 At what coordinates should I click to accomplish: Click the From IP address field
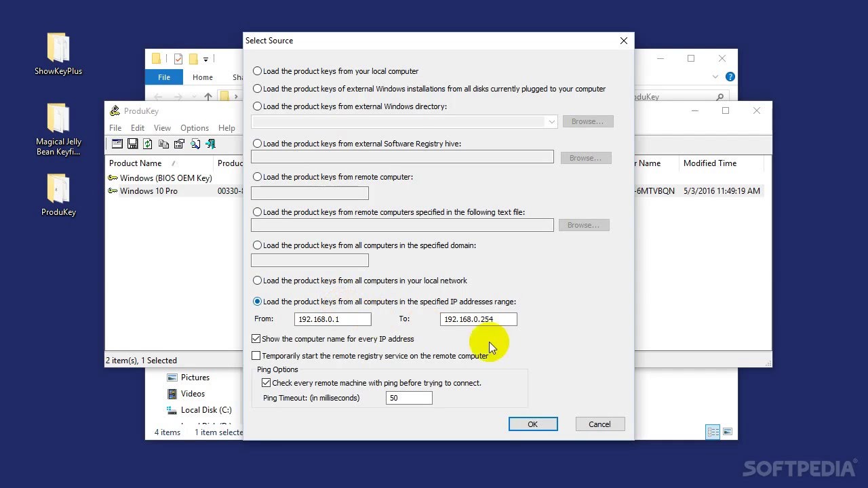(x=333, y=319)
